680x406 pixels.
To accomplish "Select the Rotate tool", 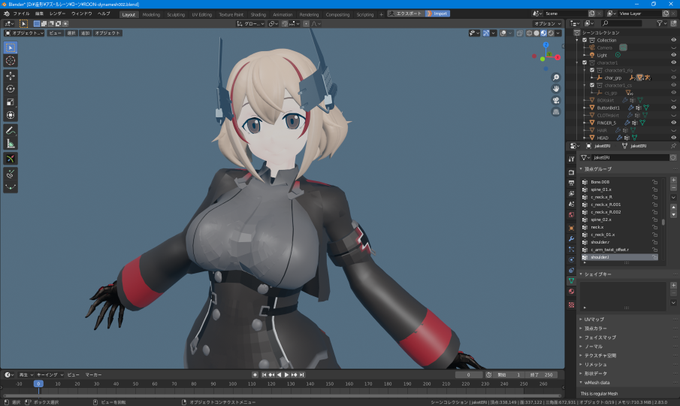I will (x=10, y=89).
